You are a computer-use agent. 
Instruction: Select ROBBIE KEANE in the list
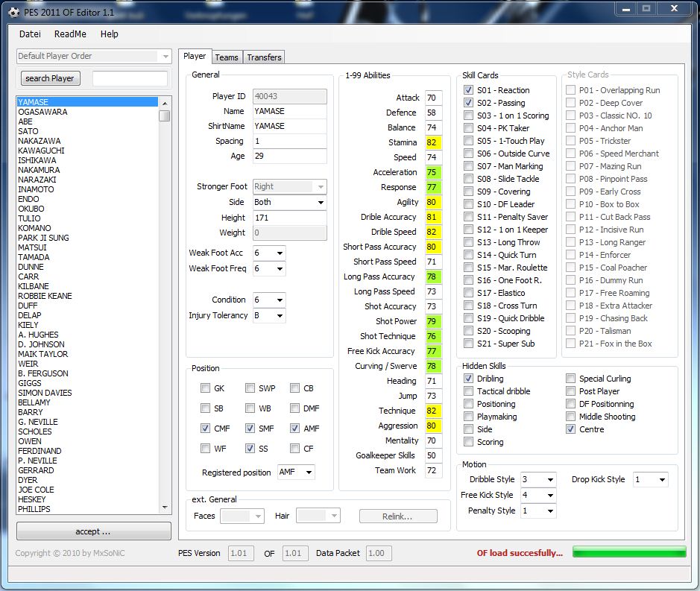click(87, 296)
